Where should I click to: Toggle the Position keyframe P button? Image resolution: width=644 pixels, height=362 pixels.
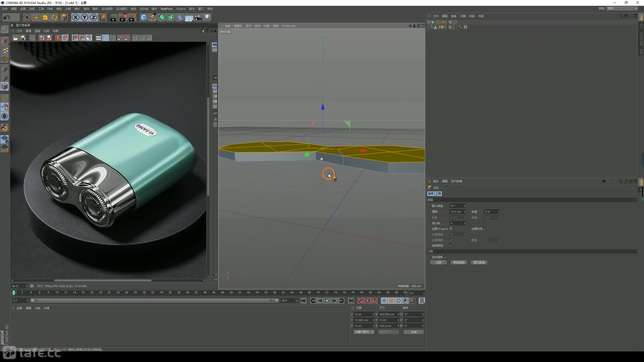405,301
